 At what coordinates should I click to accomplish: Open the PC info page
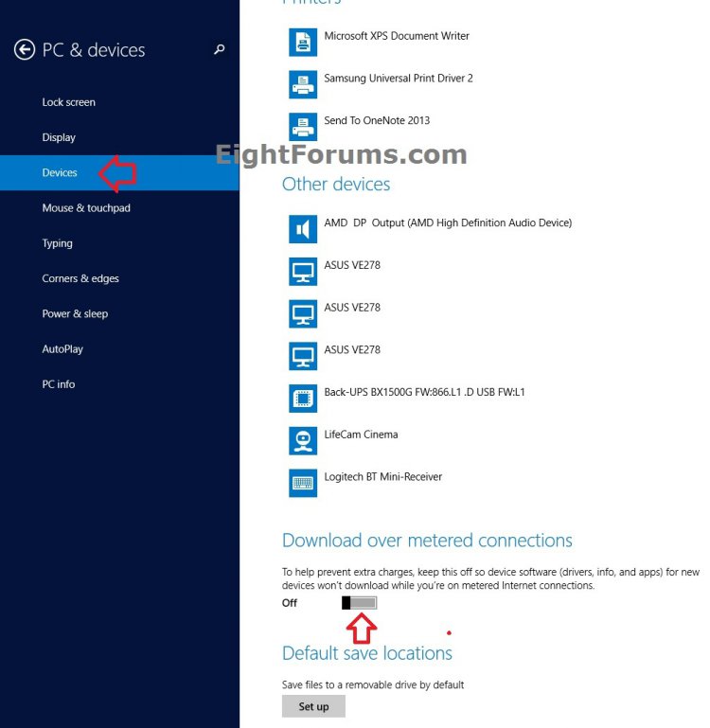[59, 384]
